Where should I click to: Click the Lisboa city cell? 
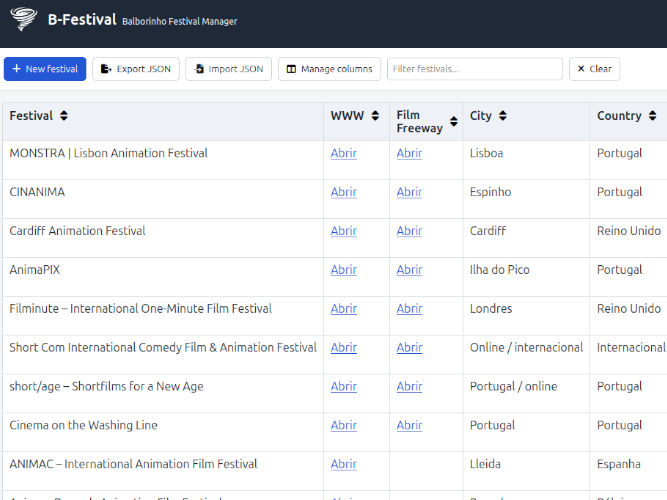click(486, 153)
